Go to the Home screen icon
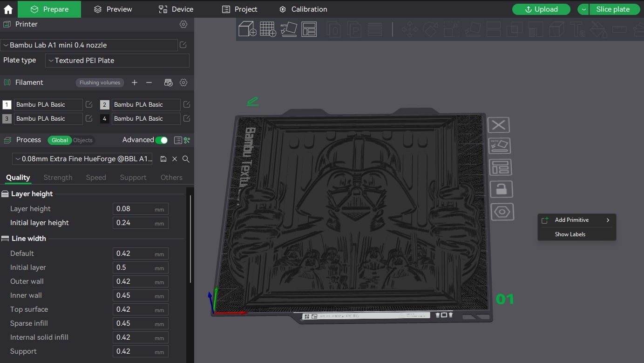This screenshot has width=644, height=363. 8,9
